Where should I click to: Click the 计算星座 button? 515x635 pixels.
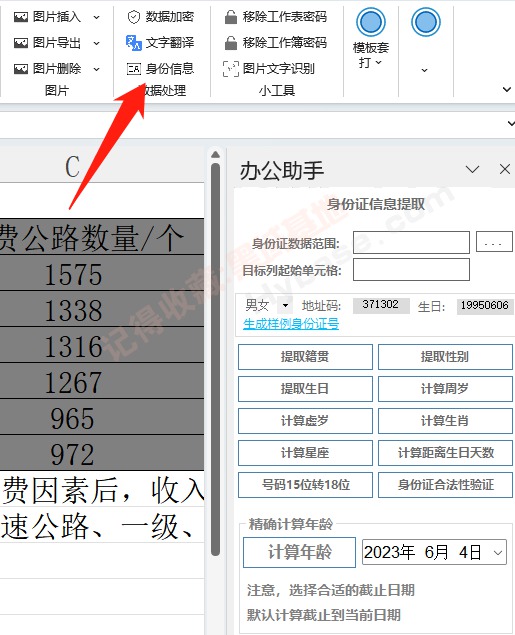point(305,453)
